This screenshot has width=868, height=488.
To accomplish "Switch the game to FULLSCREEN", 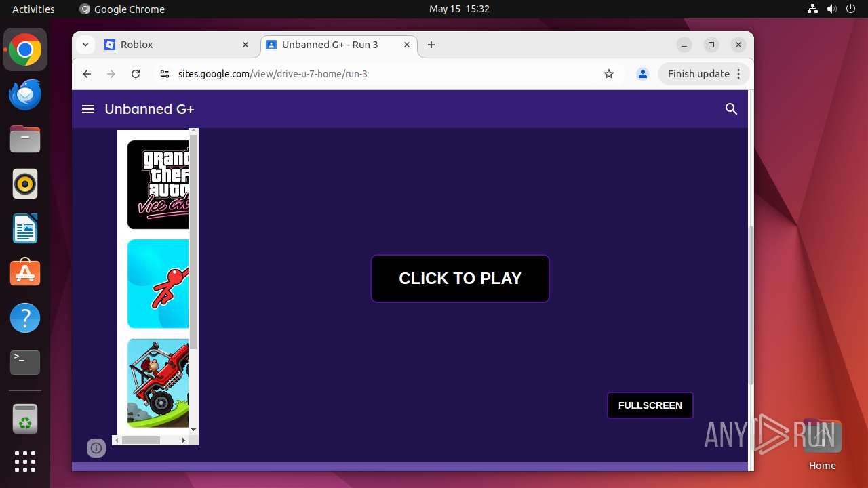I will (x=650, y=405).
